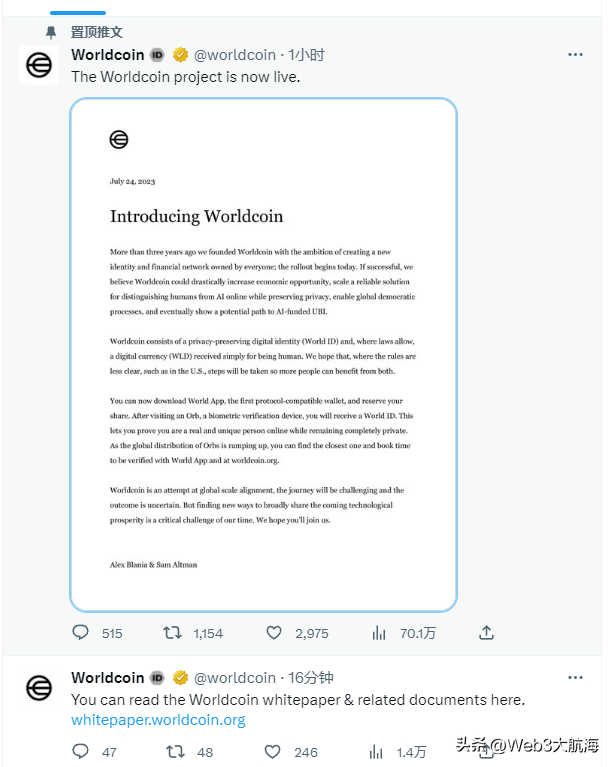Open the Worldcoin profile name on first tweet
The width and height of the screenshot is (613, 767).
pos(108,55)
